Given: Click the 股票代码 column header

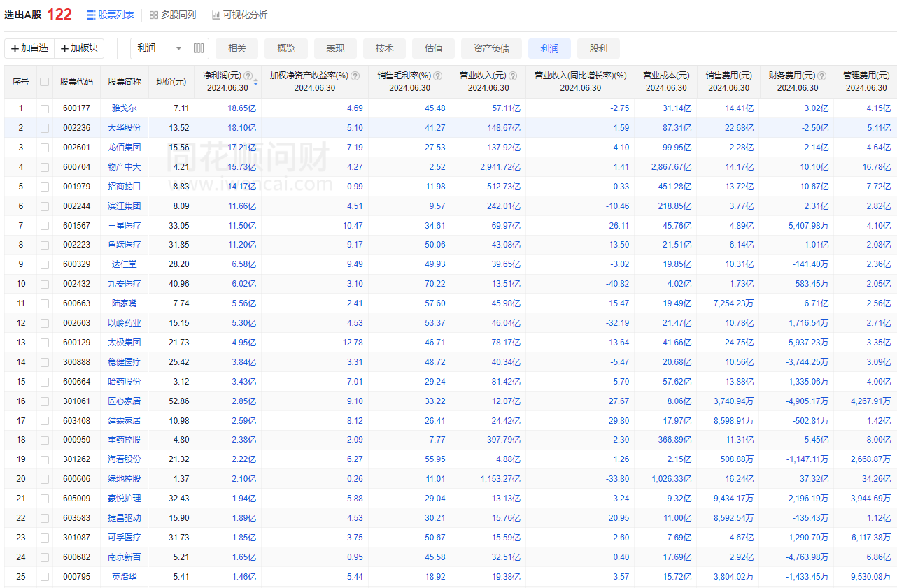Looking at the screenshot, I should [x=76, y=82].
